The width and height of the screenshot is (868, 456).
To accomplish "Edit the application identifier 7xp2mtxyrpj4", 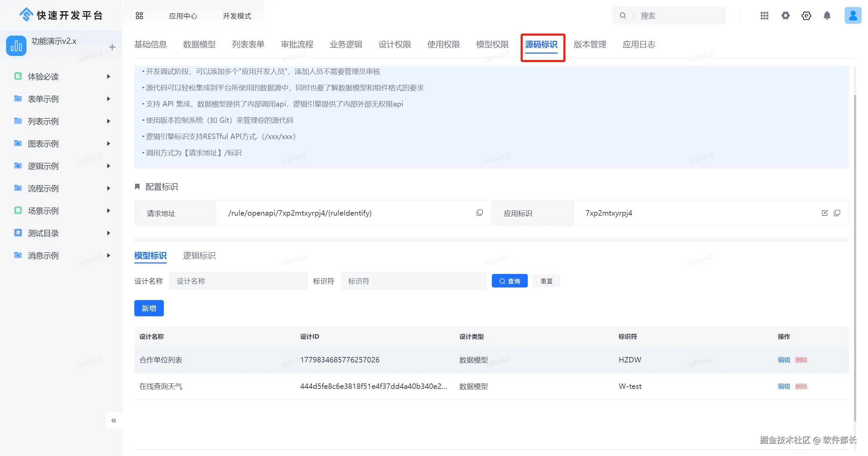I will (x=825, y=213).
